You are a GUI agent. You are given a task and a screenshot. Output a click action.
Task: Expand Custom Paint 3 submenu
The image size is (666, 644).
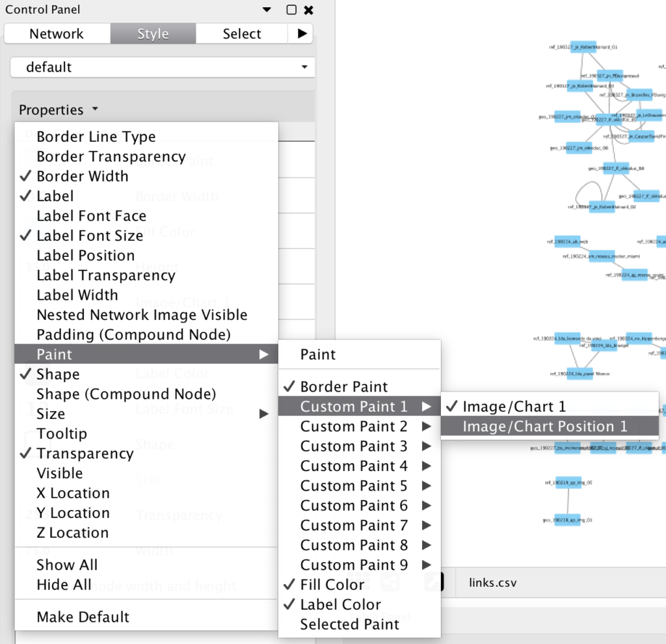click(x=359, y=446)
